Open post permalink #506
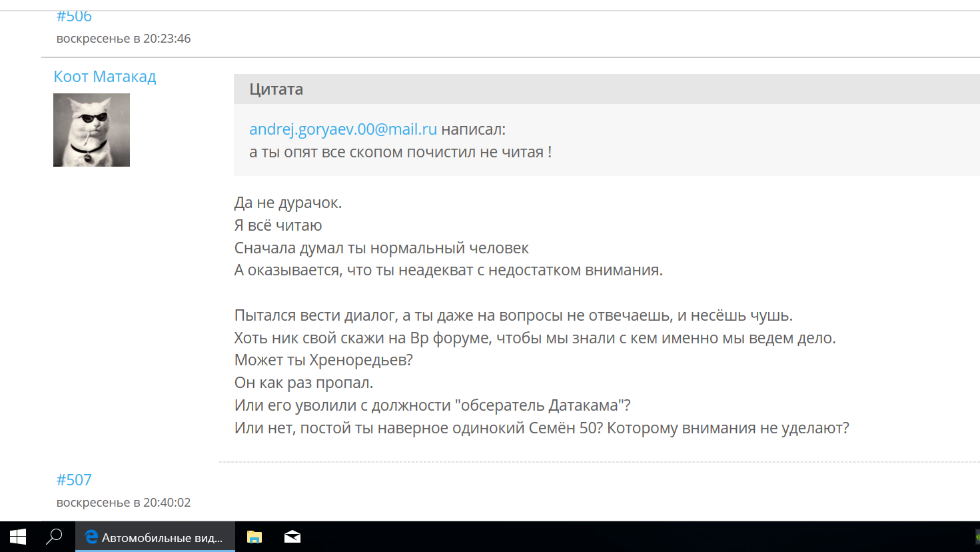The image size is (980, 552). (74, 17)
